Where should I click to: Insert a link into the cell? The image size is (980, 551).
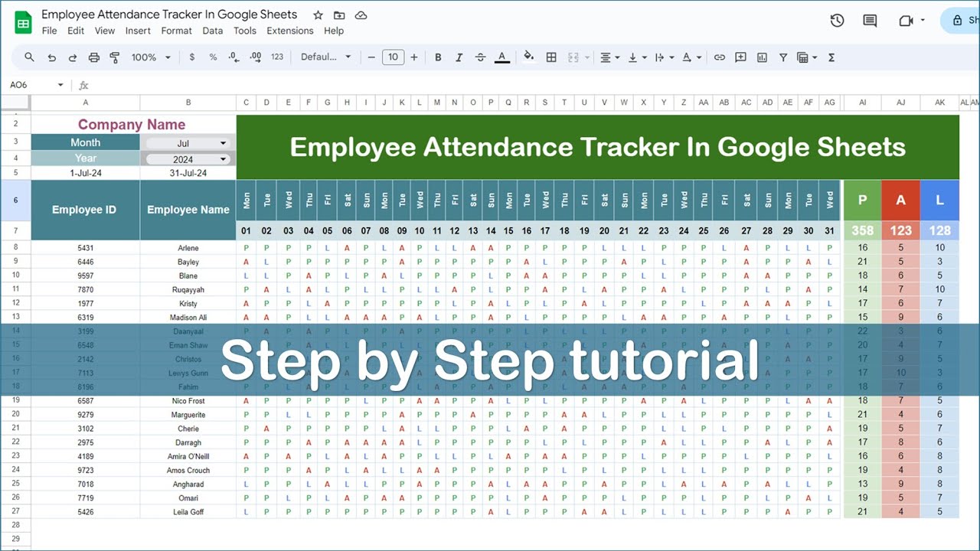coord(719,57)
